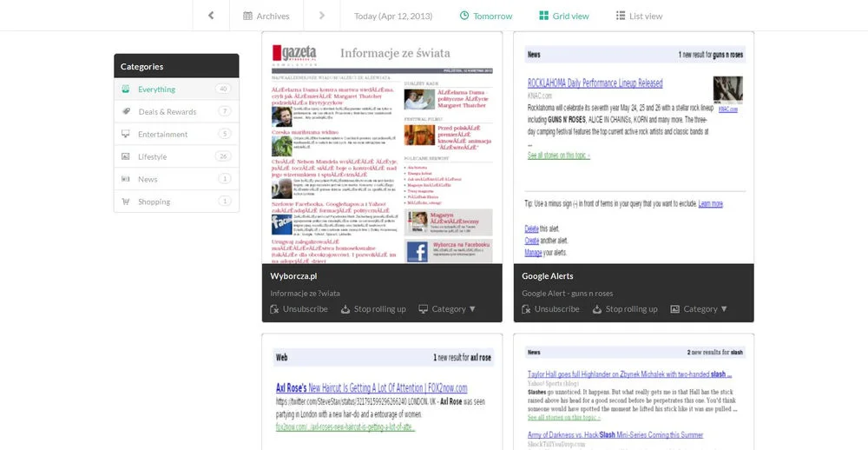868x450 pixels.
Task: Click the Unsubscribe icon on Wyborcza.pl card
Action: click(x=274, y=309)
